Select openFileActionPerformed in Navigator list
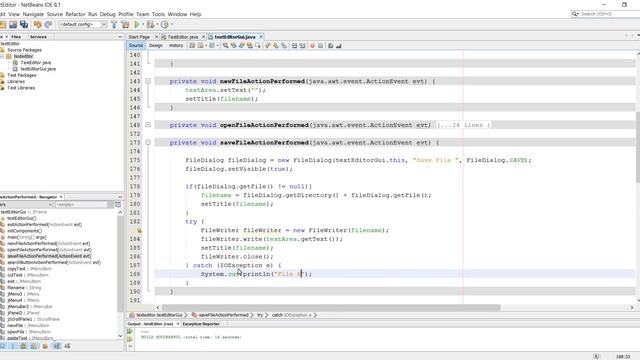 coord(49,250)
